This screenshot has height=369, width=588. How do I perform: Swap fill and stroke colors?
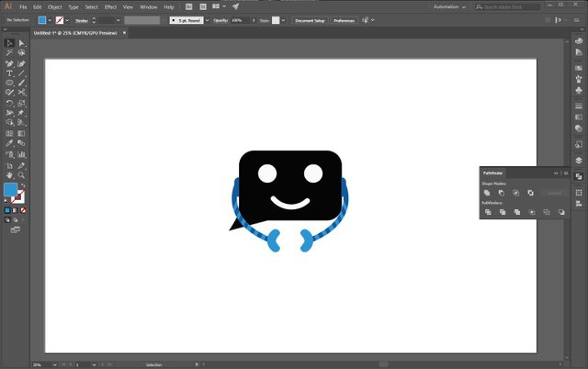coord(23,185)
